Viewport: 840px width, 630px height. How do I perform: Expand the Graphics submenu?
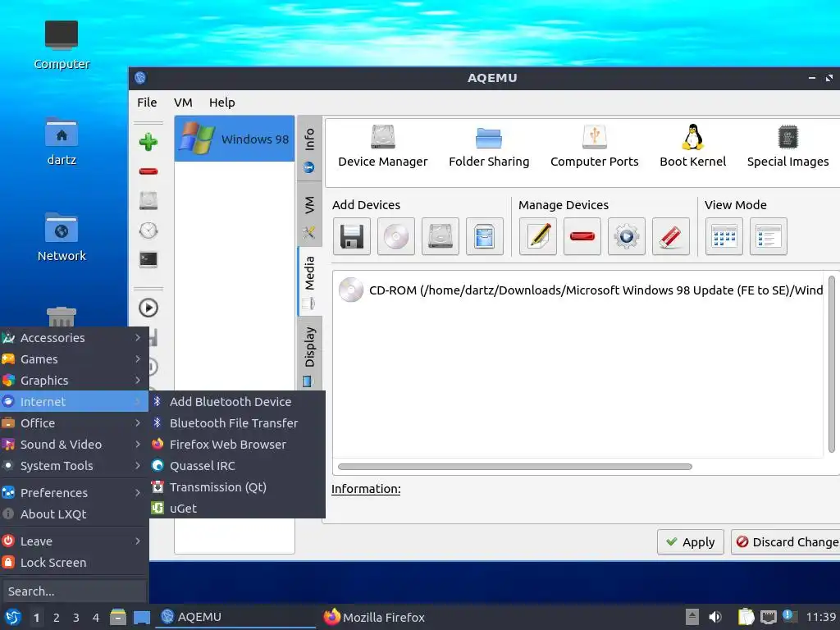click(x=74, y=381)
